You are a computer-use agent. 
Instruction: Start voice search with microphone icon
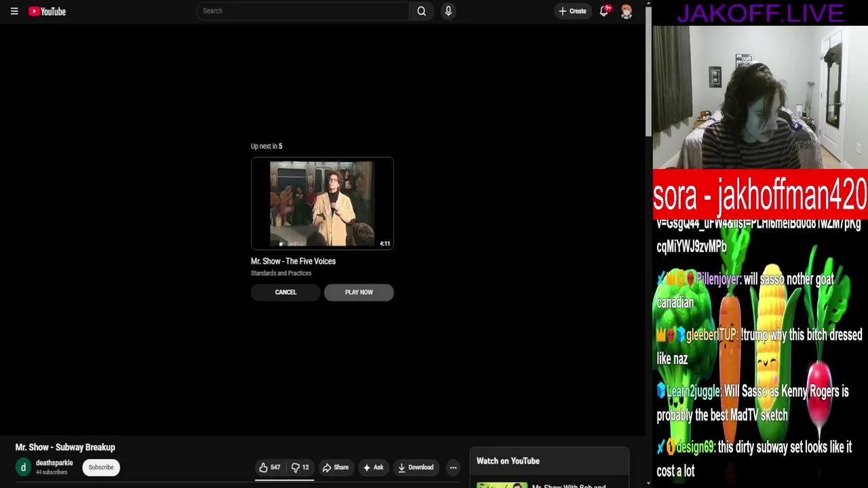tap(448, 11)
